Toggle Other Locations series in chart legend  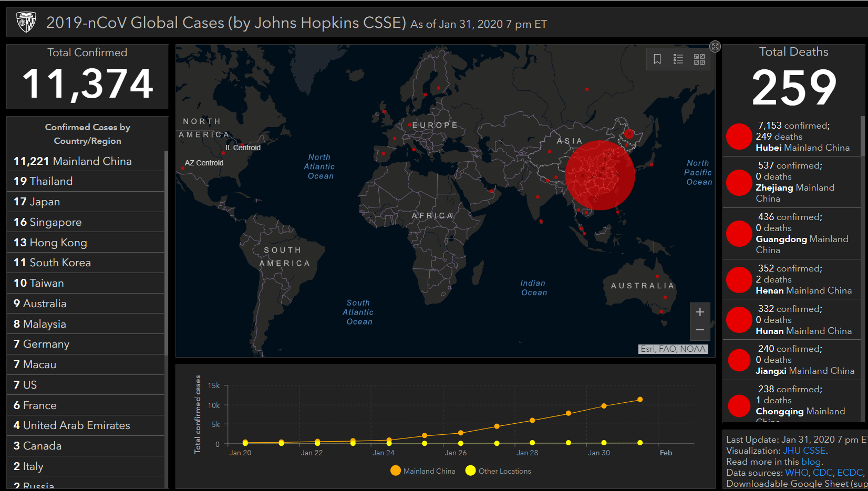coord(498,471)
